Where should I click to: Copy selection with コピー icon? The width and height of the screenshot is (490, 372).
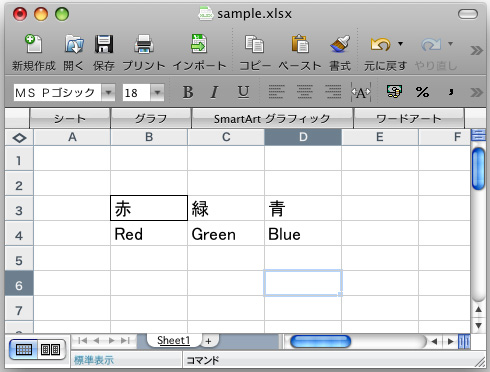255,44
